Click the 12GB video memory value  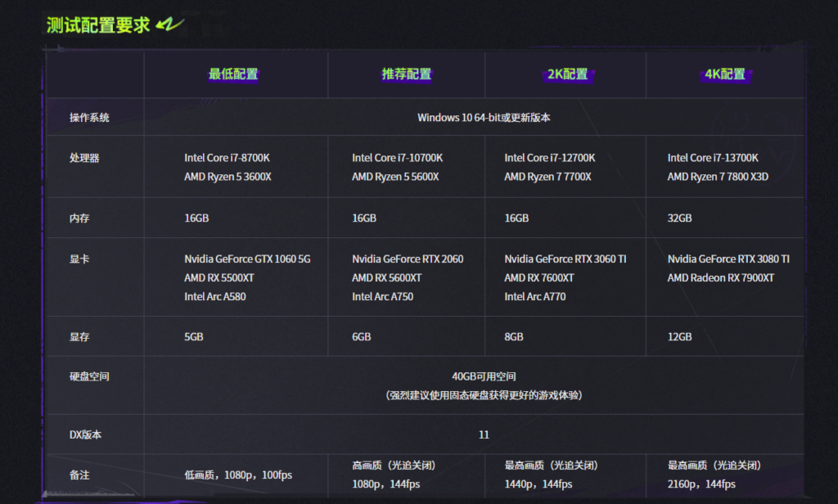pyautogui.click(x=679, y=337)
